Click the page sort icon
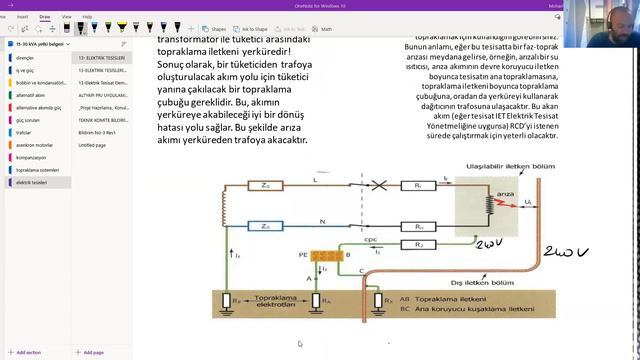This screenshot has width=640, height=360. point(124,44)
